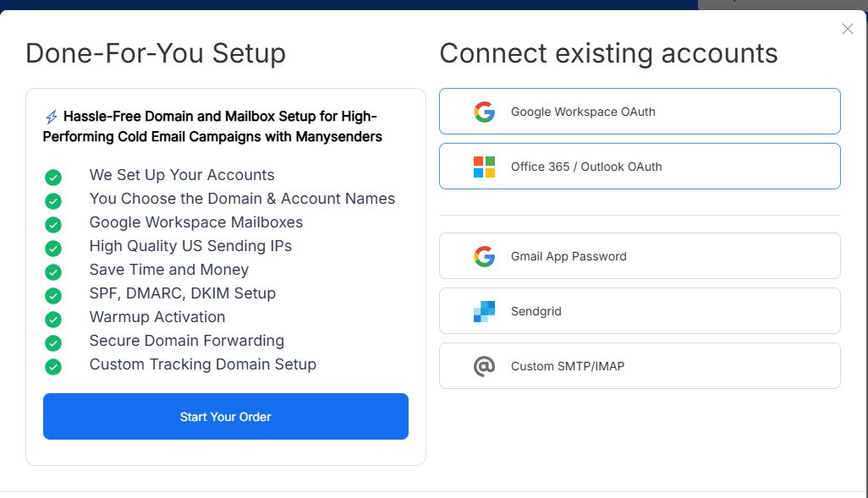Screen dimensions: 868x498
Task: Click the Hassle-Free Domain and Mailbox Setup heading
Action: tap(212, 127)
